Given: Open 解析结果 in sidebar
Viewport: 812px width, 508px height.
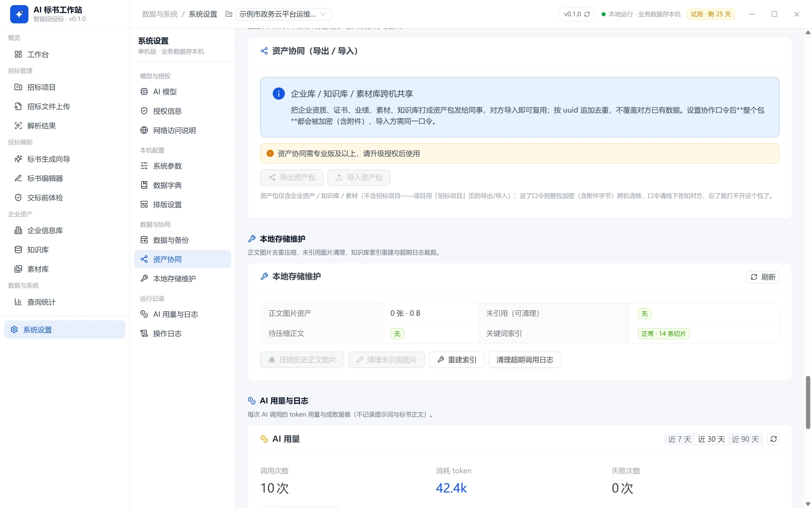Looking at the screenshot, I should (x=65, y=126).
